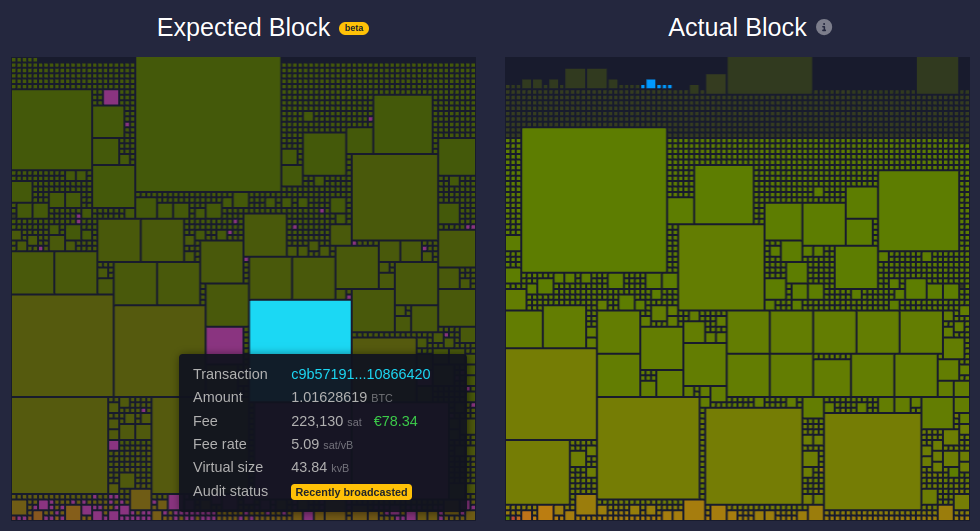Viewport: 980px width, 531px height.
Task: Click the €78.34 fee value in tooltip
Action: click(x=395, y=421)
